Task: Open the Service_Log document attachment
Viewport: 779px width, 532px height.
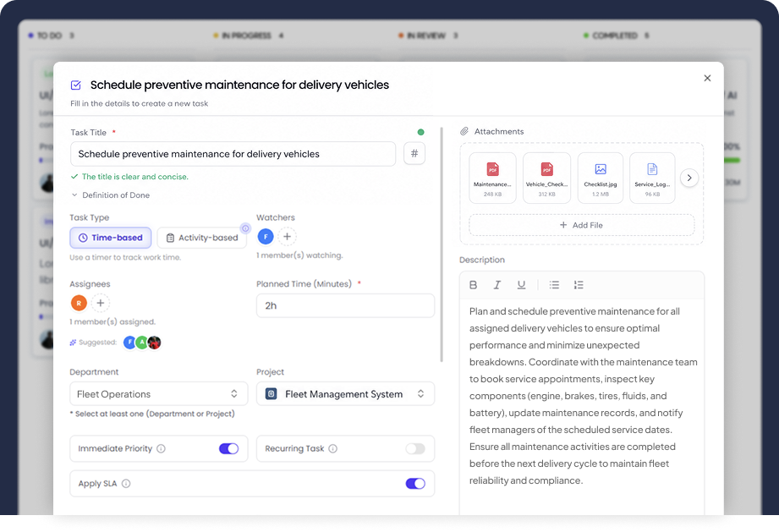Action: [652, 178]
